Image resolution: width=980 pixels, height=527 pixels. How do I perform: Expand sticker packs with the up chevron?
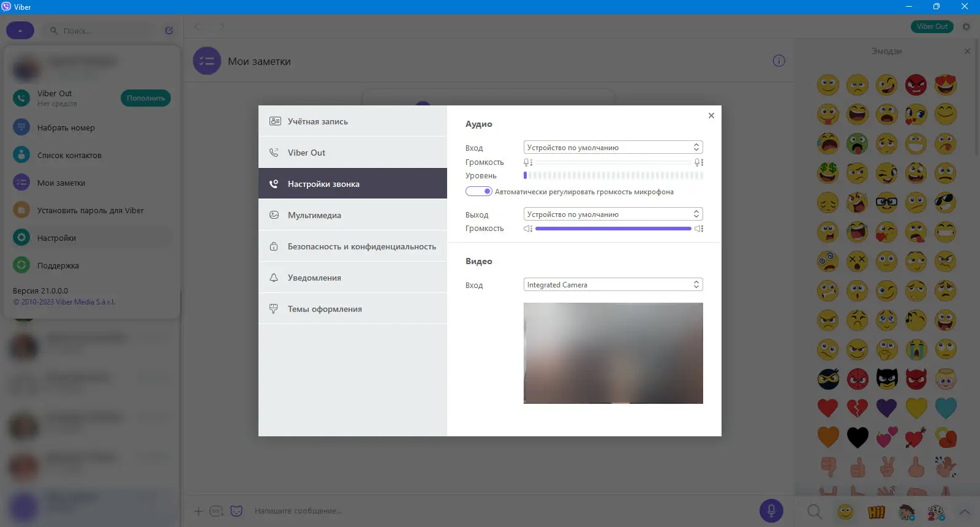click(x=965, y=512)
